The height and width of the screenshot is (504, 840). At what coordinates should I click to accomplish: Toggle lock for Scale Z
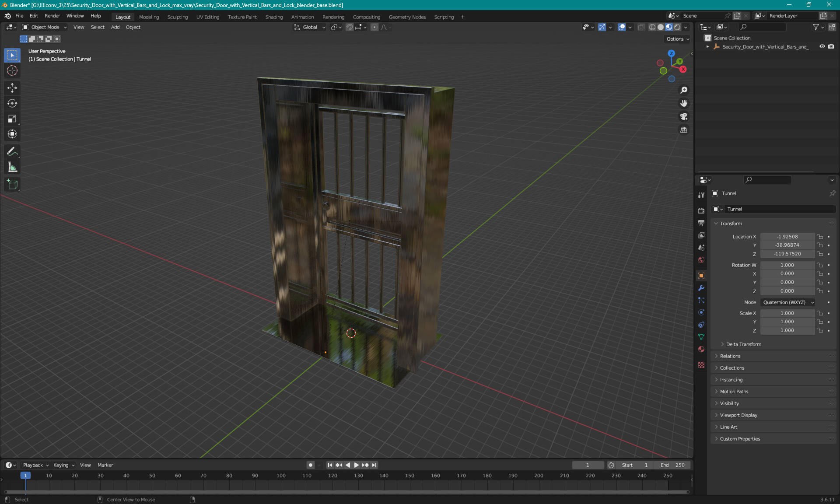coord(820,330)
